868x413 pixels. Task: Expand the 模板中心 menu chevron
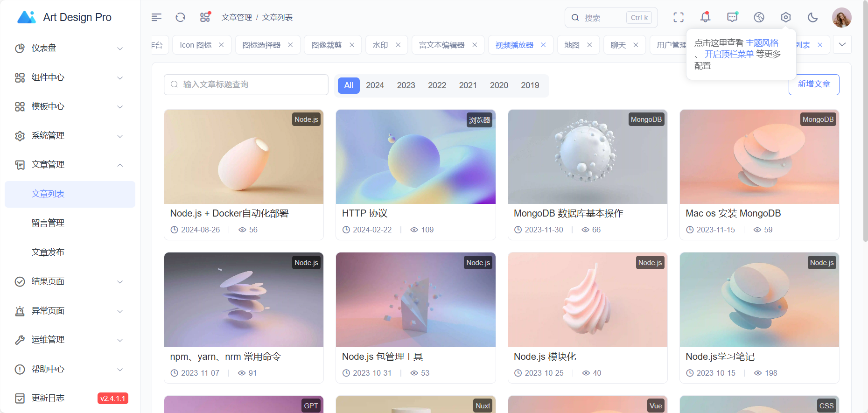click(120, 106)
